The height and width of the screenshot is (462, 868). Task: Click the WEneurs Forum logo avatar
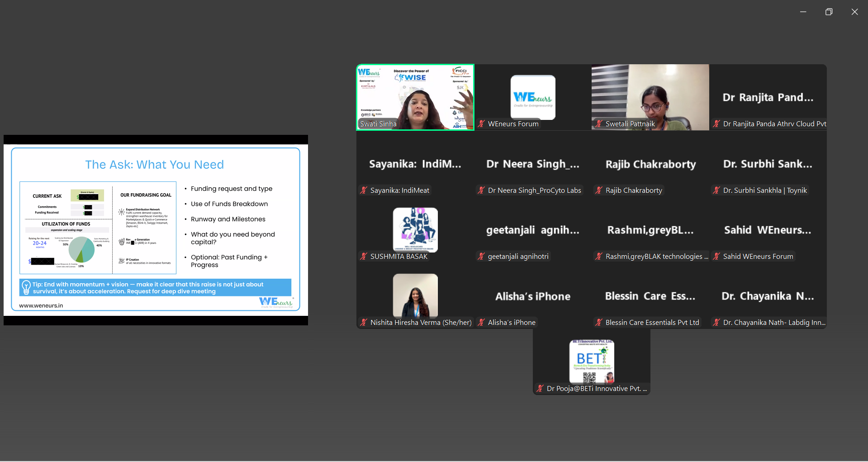click(533, 97)
